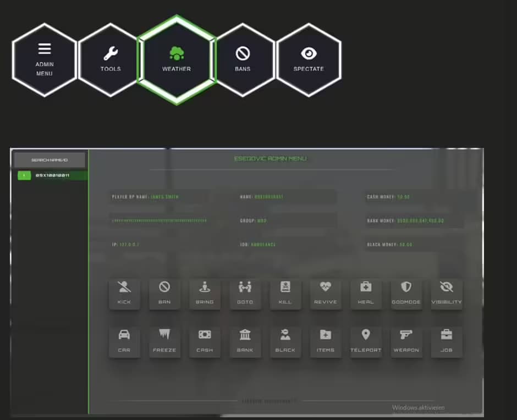Click the Kill player button
517x420 pixels.
tap(285, 293)
